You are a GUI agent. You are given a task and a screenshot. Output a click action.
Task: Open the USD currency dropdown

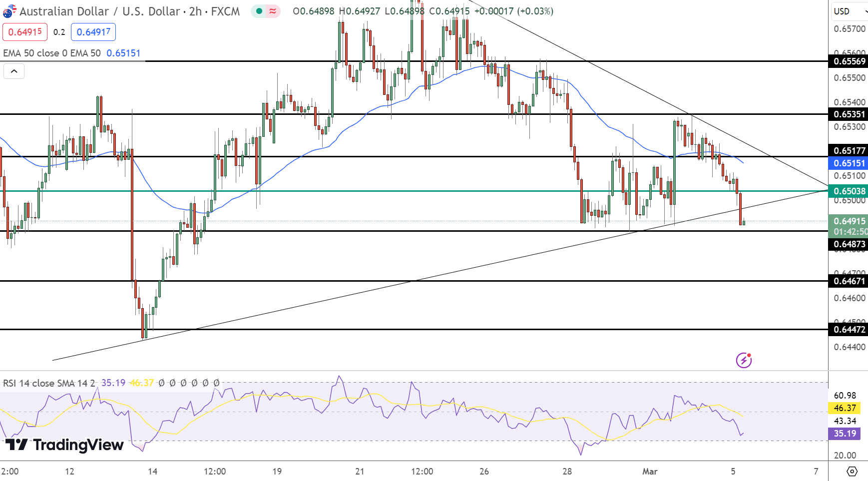pos(849,11)
